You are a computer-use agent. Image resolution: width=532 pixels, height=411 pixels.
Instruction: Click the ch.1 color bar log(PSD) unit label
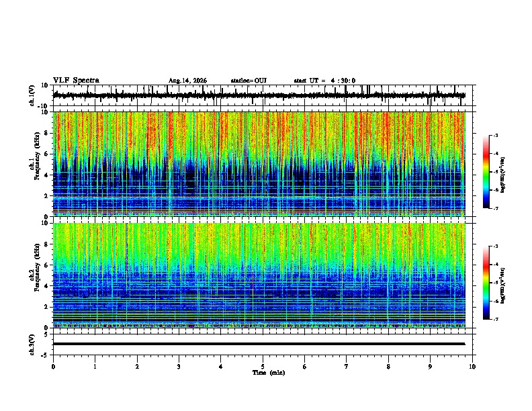tap(503, 175)
